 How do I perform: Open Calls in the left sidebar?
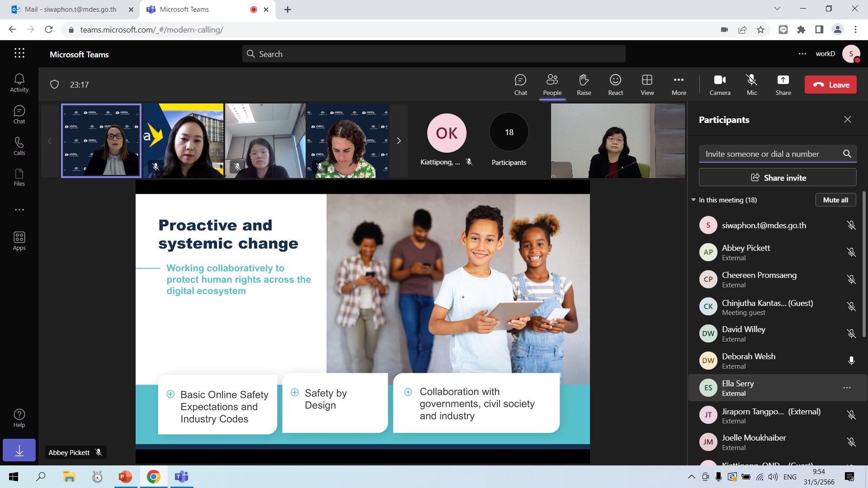19,146
